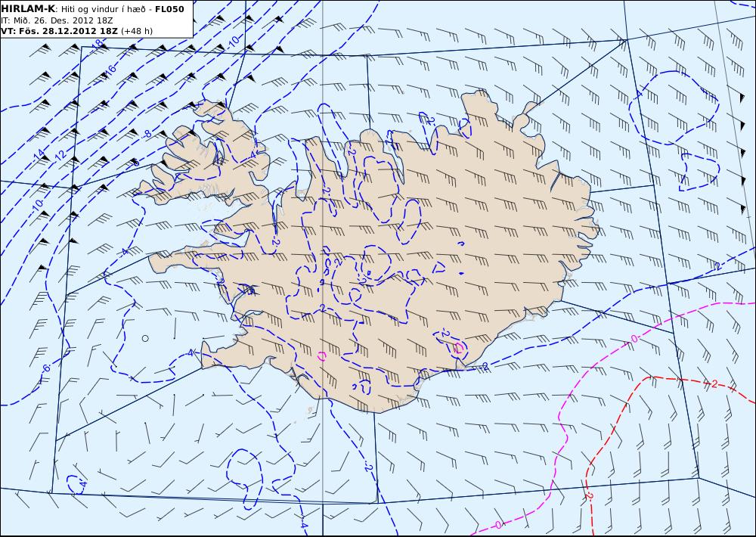The image size is (756, 537).
Task: Click the (+48 h) forecast offset text
Action: (x=137, y=31)
